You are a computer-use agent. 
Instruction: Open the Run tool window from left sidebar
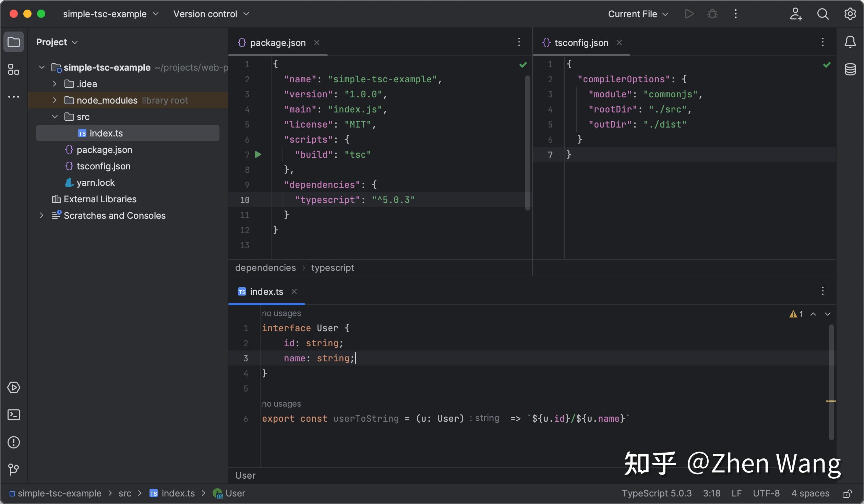click(14, 388)
